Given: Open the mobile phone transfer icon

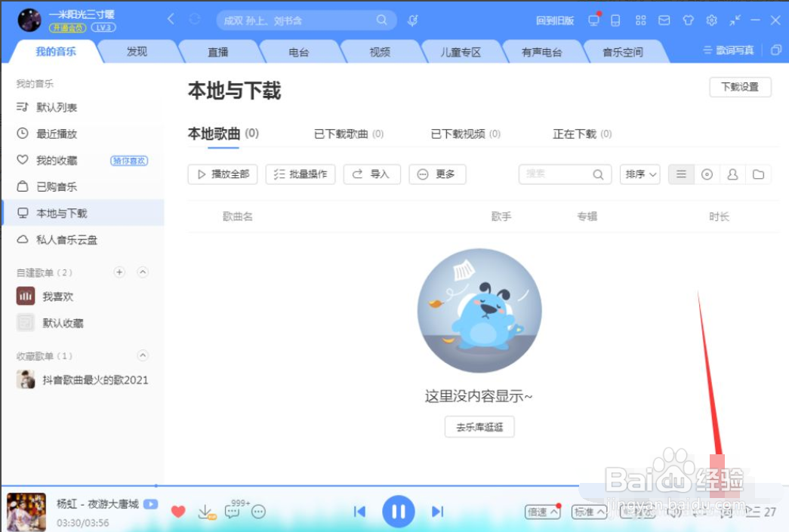Looking at the screenshot, I should pyautogui.click(x=615, y=20).
